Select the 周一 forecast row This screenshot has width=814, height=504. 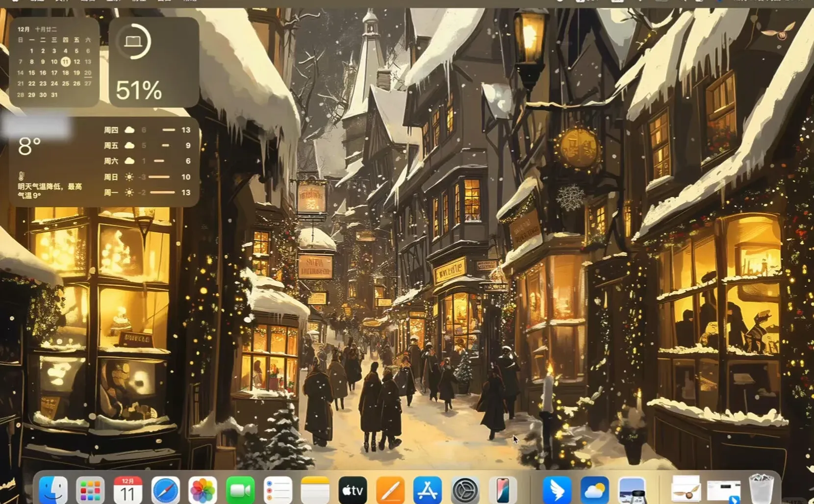pyautogui.click(x=147, y=193)
